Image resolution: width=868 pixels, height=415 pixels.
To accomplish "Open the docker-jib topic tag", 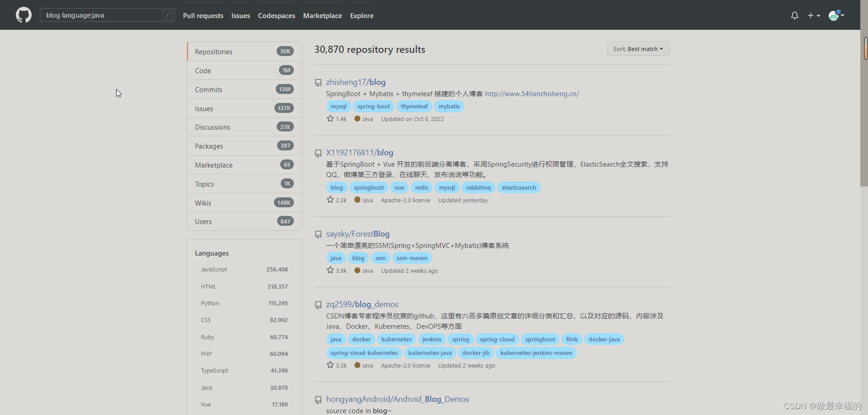I will pos(476,353).
